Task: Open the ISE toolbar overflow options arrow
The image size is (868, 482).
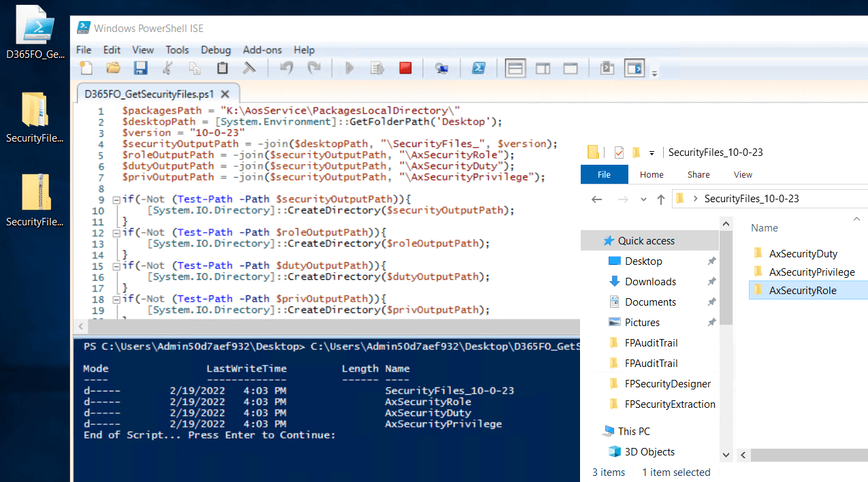Action: (x=654, y=73)
